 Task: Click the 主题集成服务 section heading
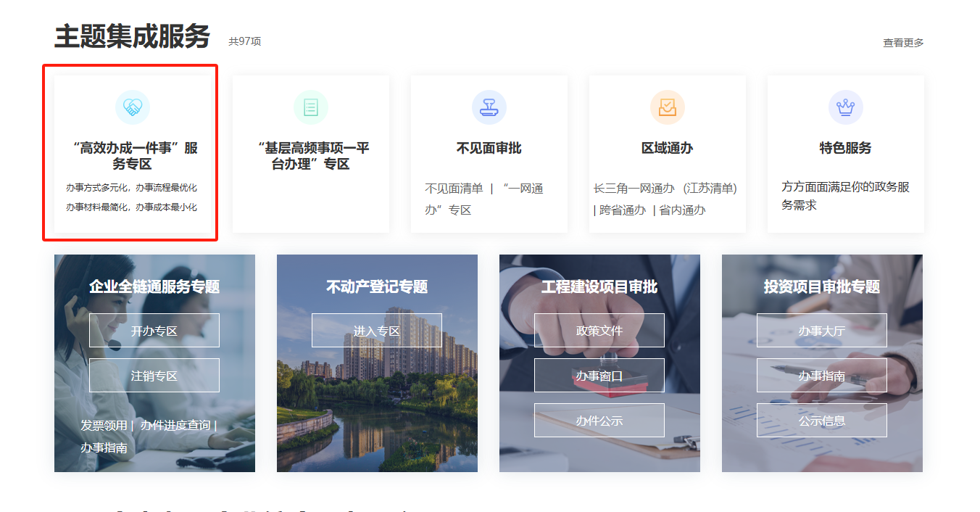pyautogui.click(x=132, y=36)
